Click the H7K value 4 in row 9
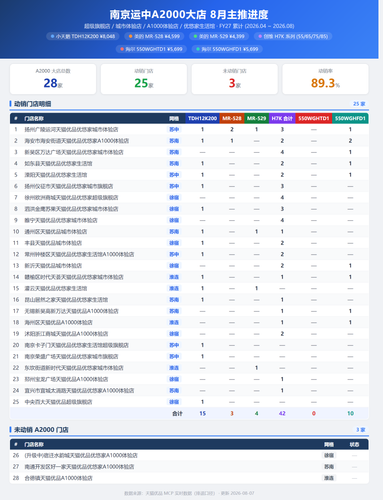This screenshot has height=500, width=383. (x=282, y=220)
